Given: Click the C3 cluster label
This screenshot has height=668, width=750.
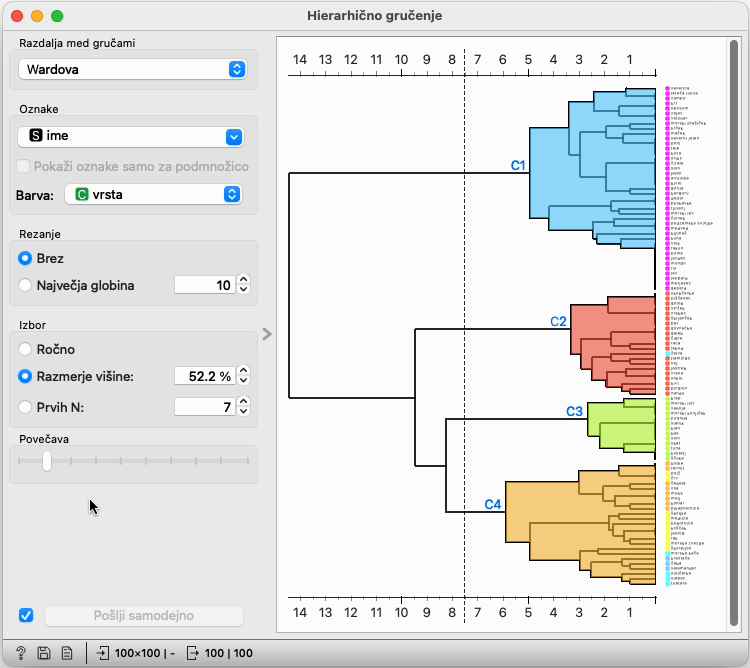Looking at the screenshot, I should pos(574,411).
